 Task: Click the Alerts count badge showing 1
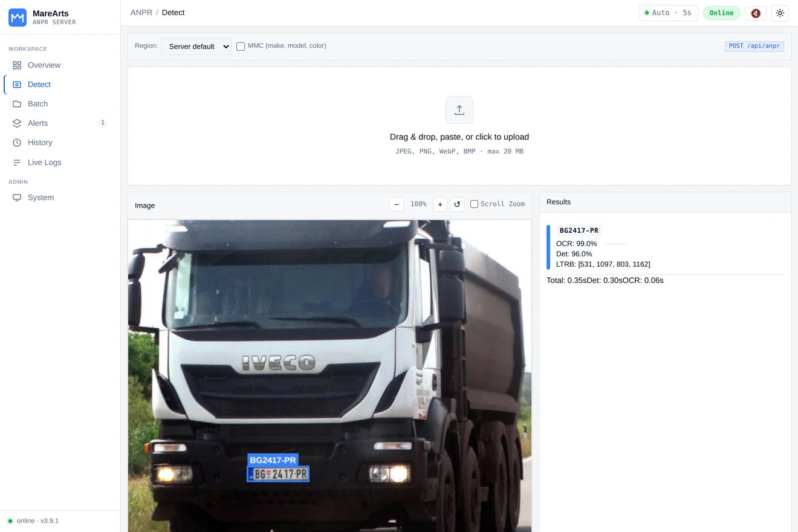[x=103, y=123]
